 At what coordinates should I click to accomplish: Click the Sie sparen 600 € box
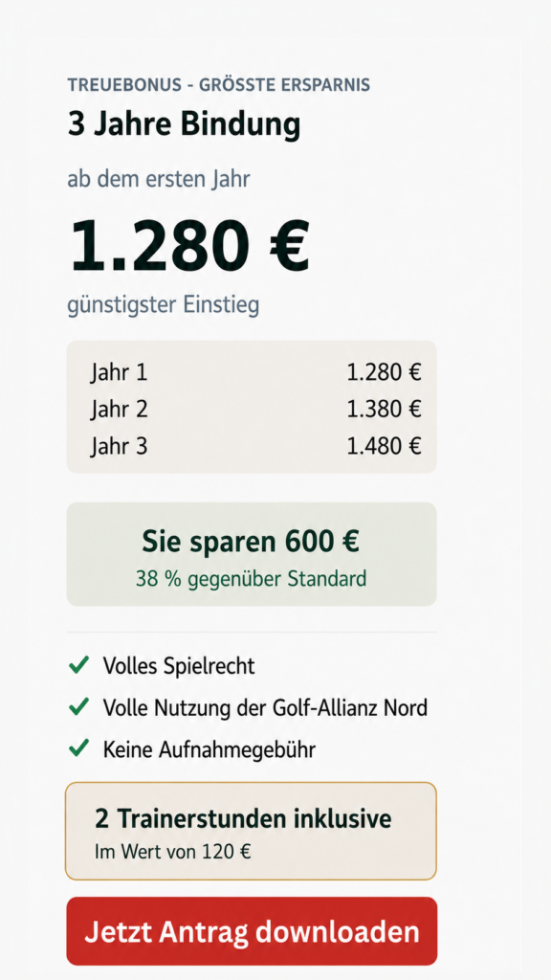tap(252, 554)
